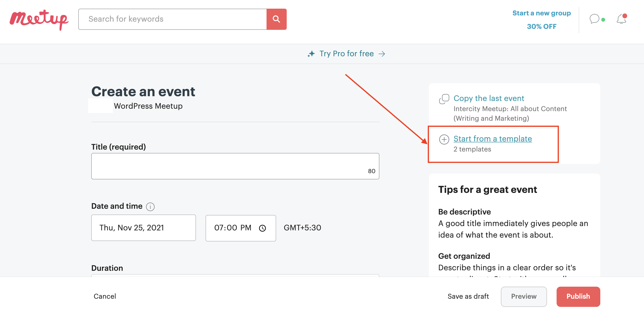Click the red Publish button
Viewport: 644px width, 316px height.
(578, 297)
